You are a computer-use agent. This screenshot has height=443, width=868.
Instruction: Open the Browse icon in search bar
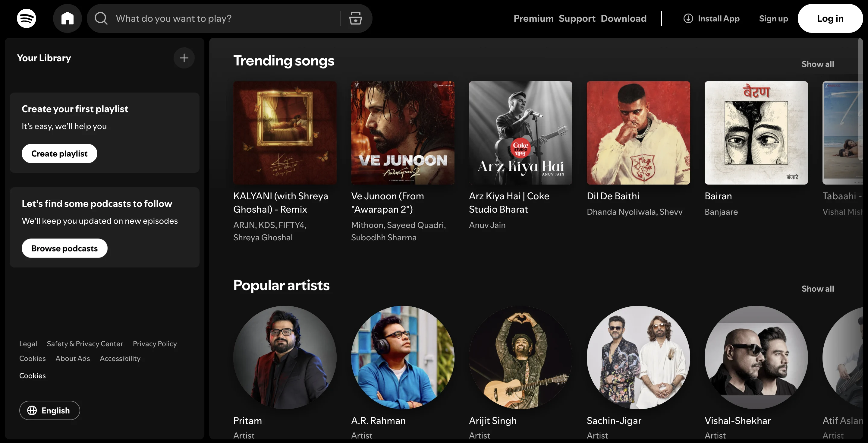355,18
